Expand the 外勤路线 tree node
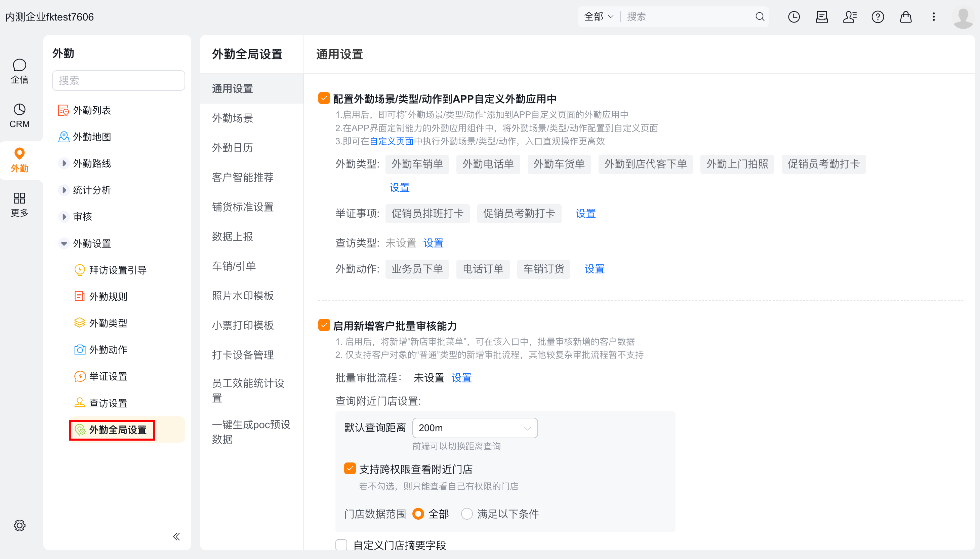Screen dimensions: 980x559 point(64,163)
